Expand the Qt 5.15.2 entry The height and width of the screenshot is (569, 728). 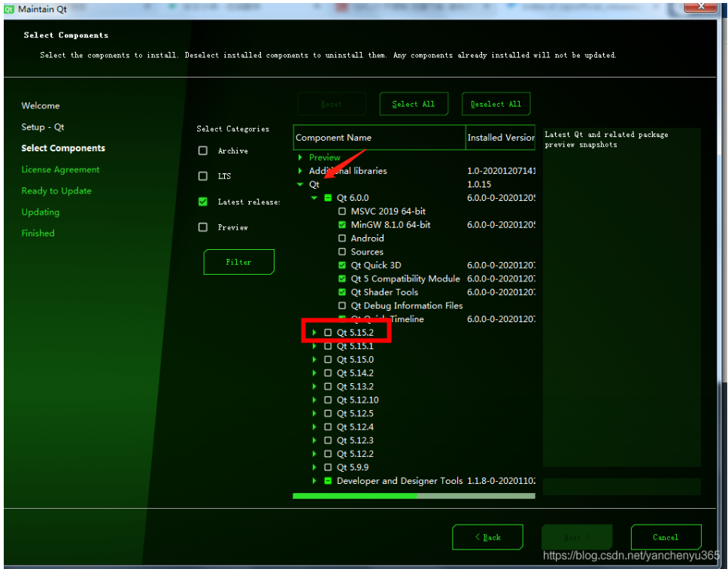pos(314,332)
